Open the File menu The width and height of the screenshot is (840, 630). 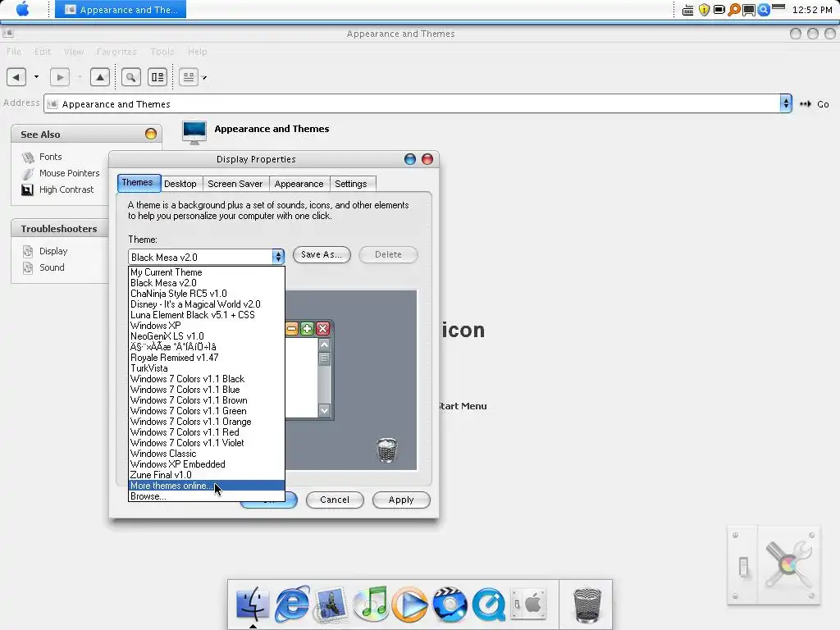tap(14, 52)
